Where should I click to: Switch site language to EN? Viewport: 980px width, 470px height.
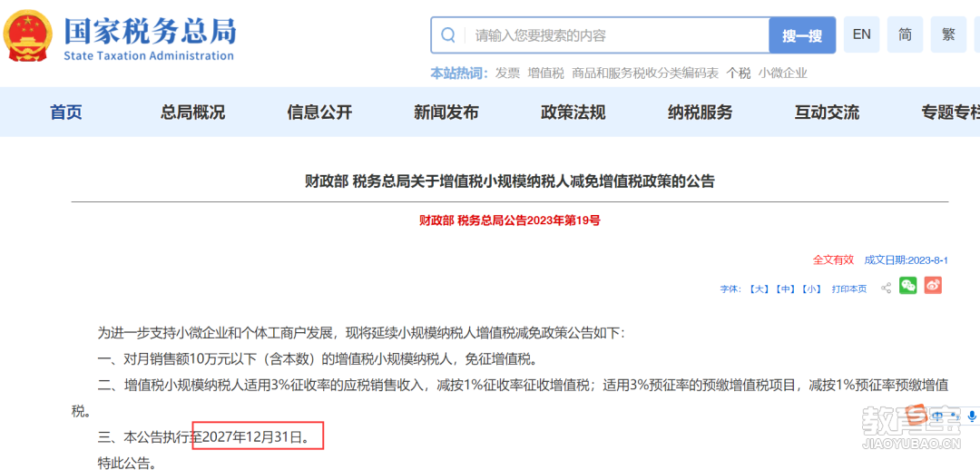pos(862,34)
